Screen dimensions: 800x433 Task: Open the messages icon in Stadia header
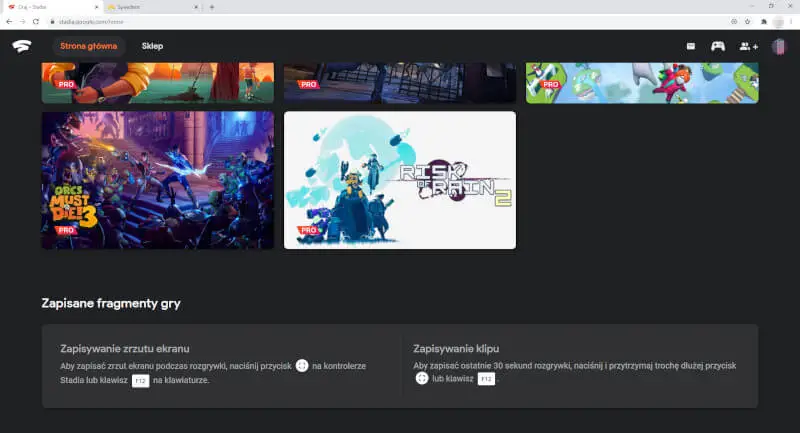coord(691,46)
